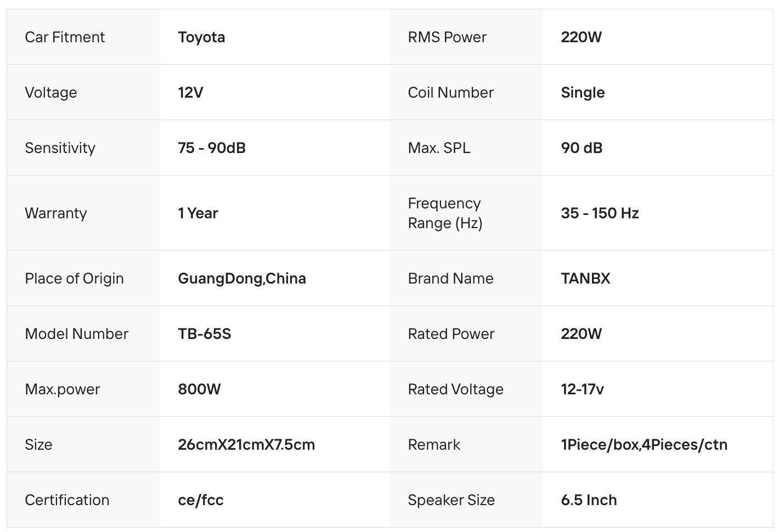Screen dimensions: 779x532
Task: Select the 12V voltage value
Action: (x=190, y=93)
